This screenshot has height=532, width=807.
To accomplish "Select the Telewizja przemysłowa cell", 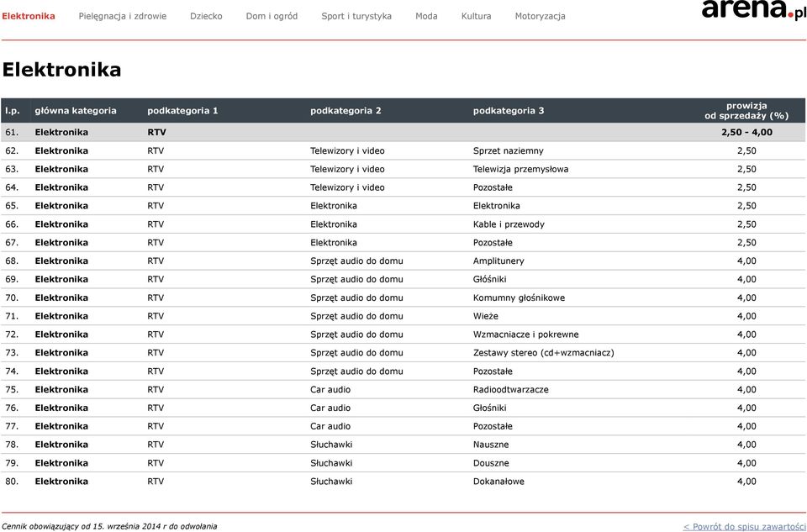I will pos(520,169).
